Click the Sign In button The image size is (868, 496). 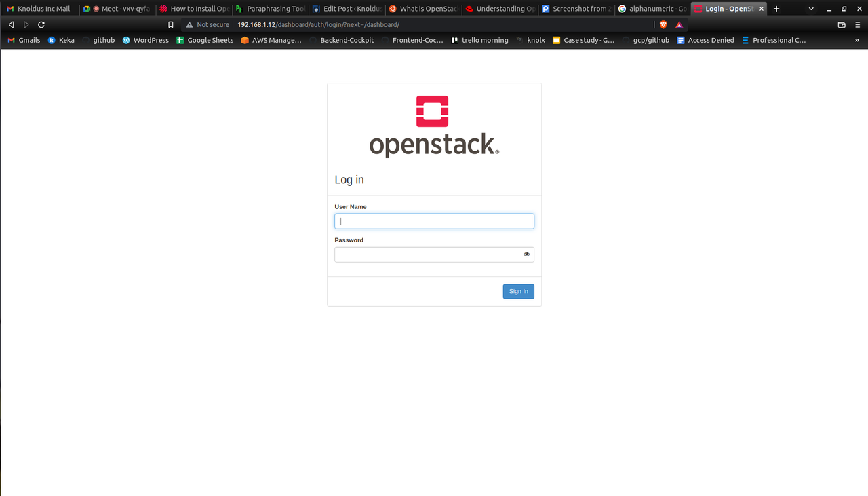(x=518, y=291)
